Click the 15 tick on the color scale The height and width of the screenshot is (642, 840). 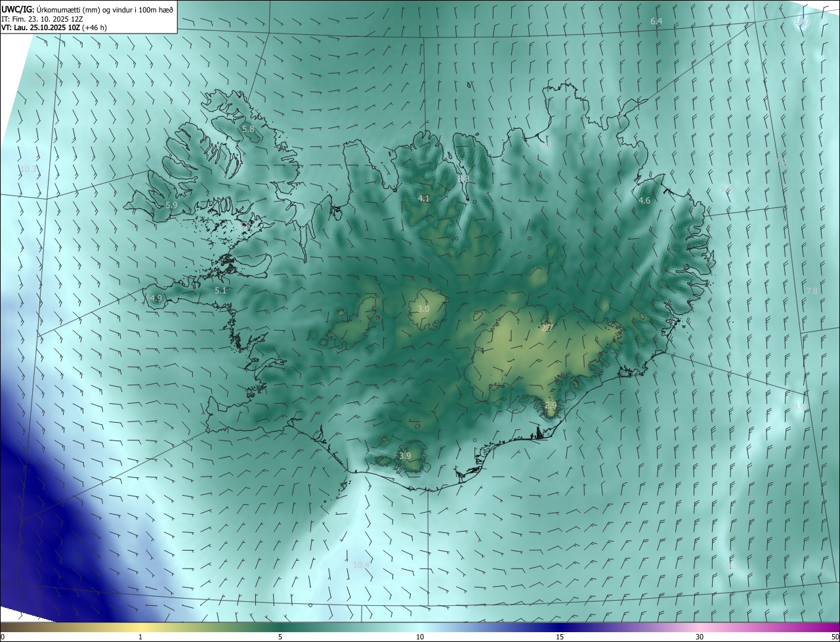[560, 637]
